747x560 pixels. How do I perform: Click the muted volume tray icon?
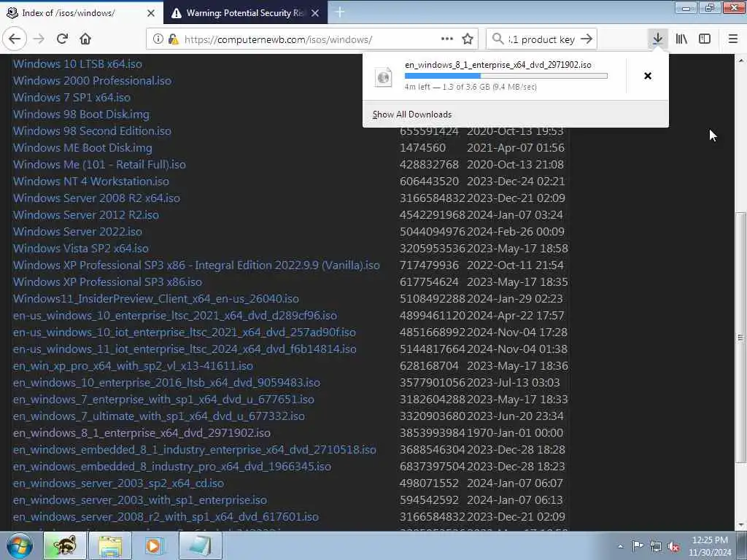673,546
